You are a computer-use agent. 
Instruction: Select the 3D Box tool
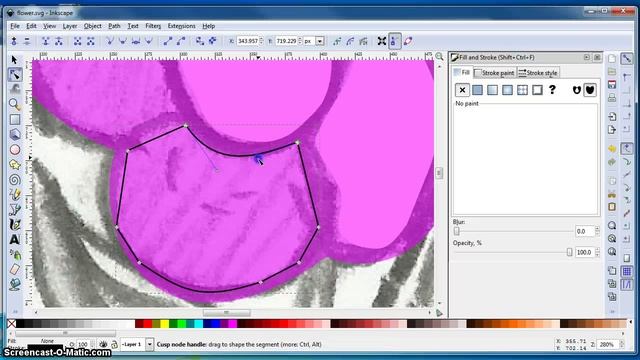[x=15, y=135]
